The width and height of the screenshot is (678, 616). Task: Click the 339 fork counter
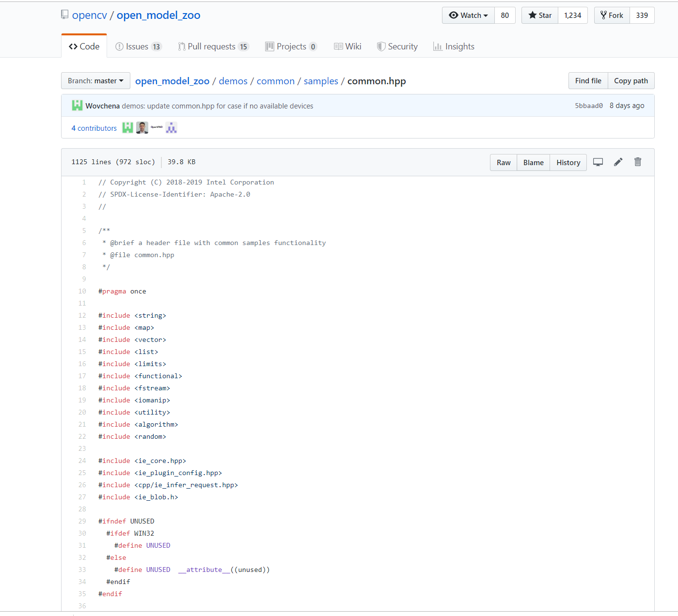click(642, 15)
